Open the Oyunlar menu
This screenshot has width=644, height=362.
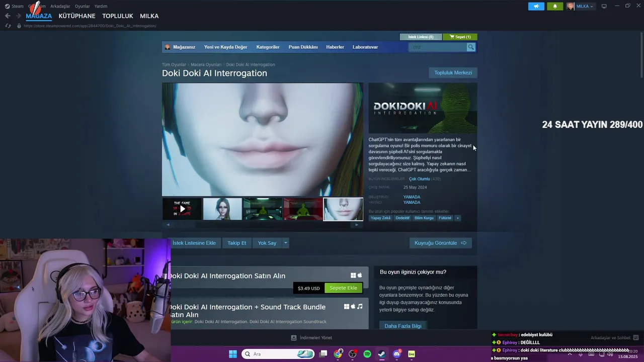point(82,7)
